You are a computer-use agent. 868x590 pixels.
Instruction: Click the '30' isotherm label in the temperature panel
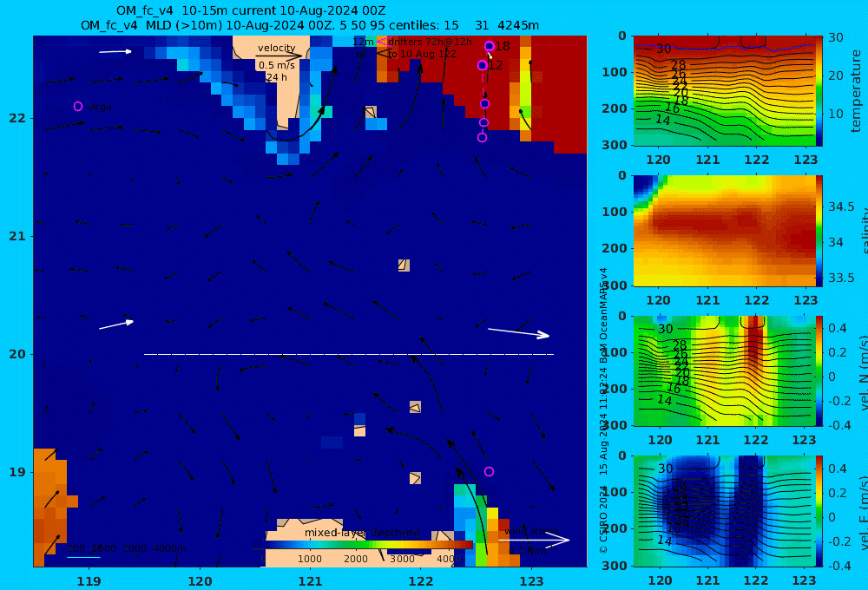(x=664, y=49)
